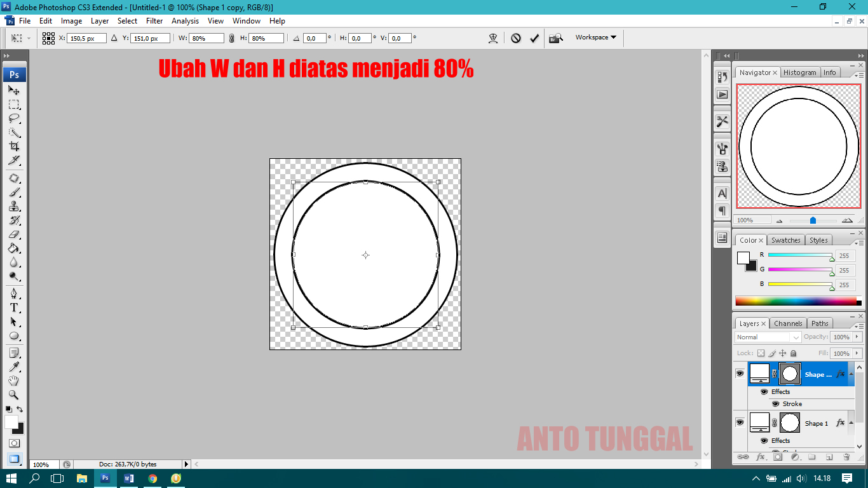Select the Clone Stamp tool

click(x=14, y=207)
